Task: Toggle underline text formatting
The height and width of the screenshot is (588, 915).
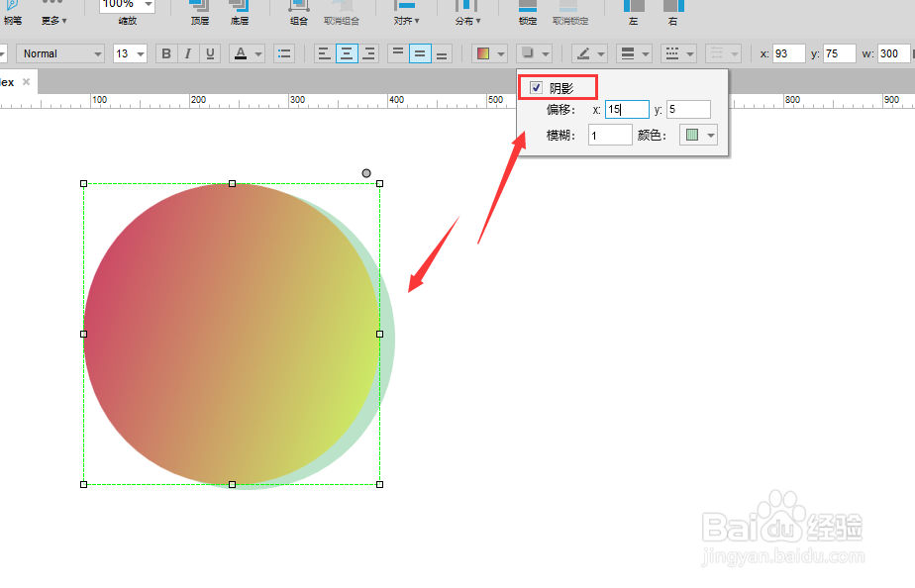Action: coord(210,53)
